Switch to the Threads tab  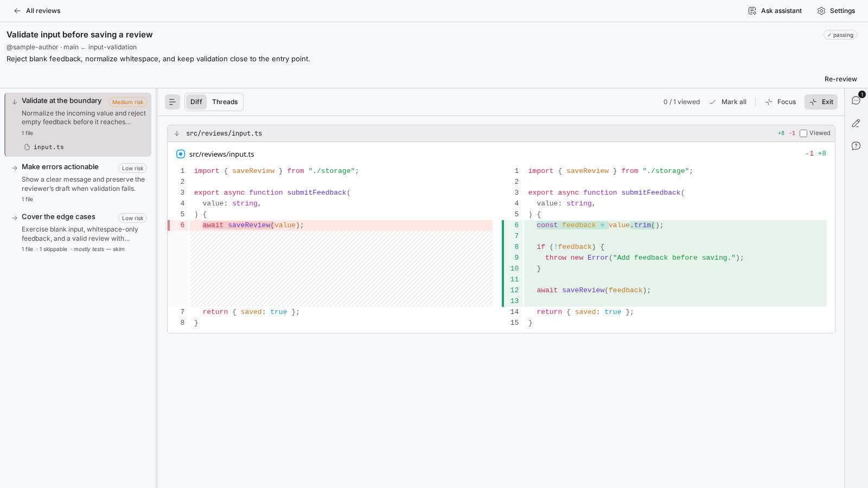tap(225, 102)
